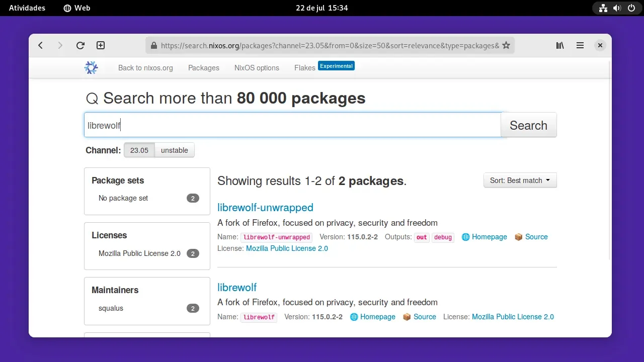Open the librewolf package title link
This screenshot has width=644, height=362.
click(237, 288)
